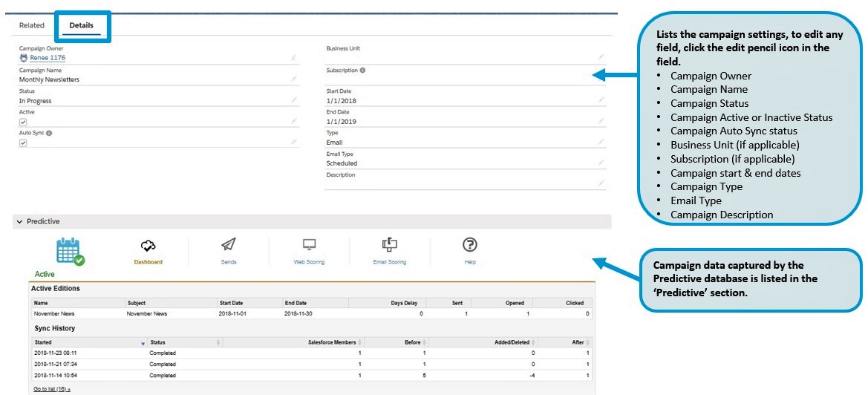This screenshot has width=868, height=395.
Task: Click the Subscription info icon
Action: [362, 70]
